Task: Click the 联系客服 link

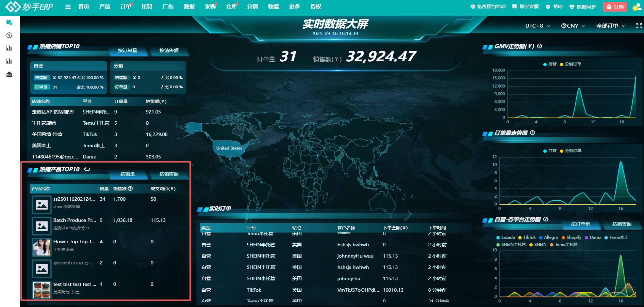Action: (526, 7)
